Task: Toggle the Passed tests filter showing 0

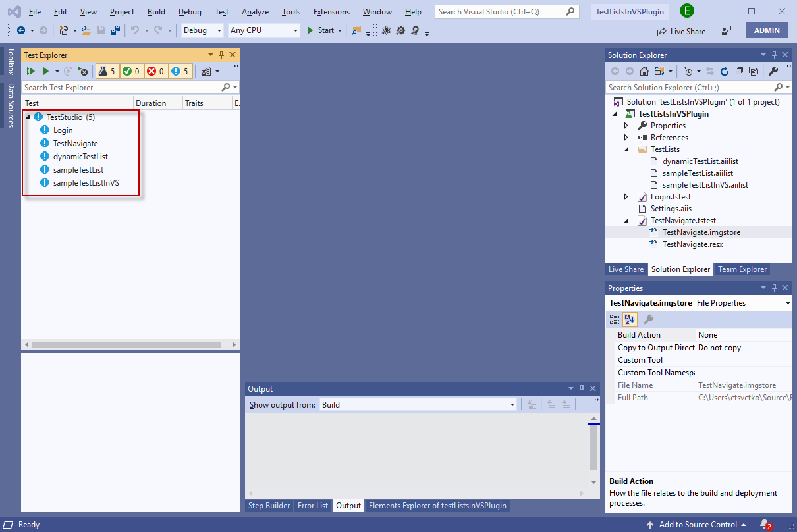Action: (132, 71)
